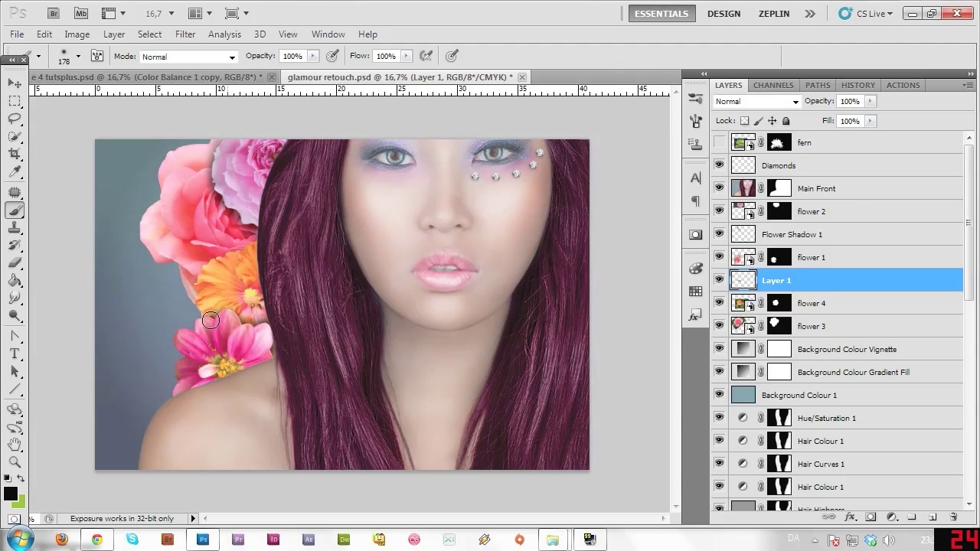980x551 pixels.
Task: Show the hidden fern layer
Action: [x=719, y=142]
